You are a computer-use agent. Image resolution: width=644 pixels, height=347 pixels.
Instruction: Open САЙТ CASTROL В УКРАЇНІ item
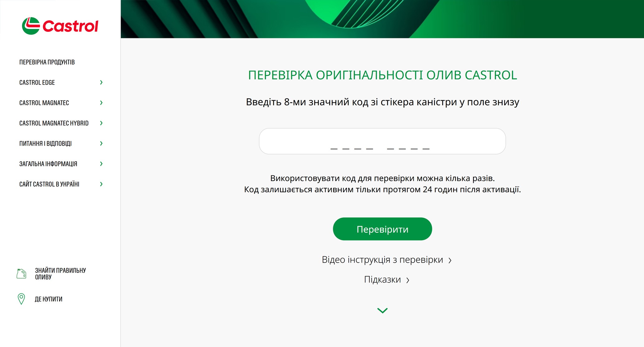49,184
